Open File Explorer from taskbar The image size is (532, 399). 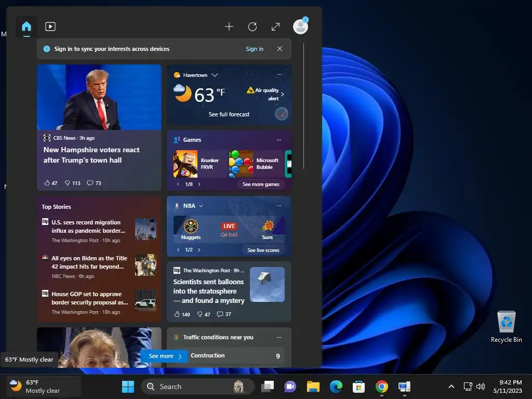pos(313,387)
